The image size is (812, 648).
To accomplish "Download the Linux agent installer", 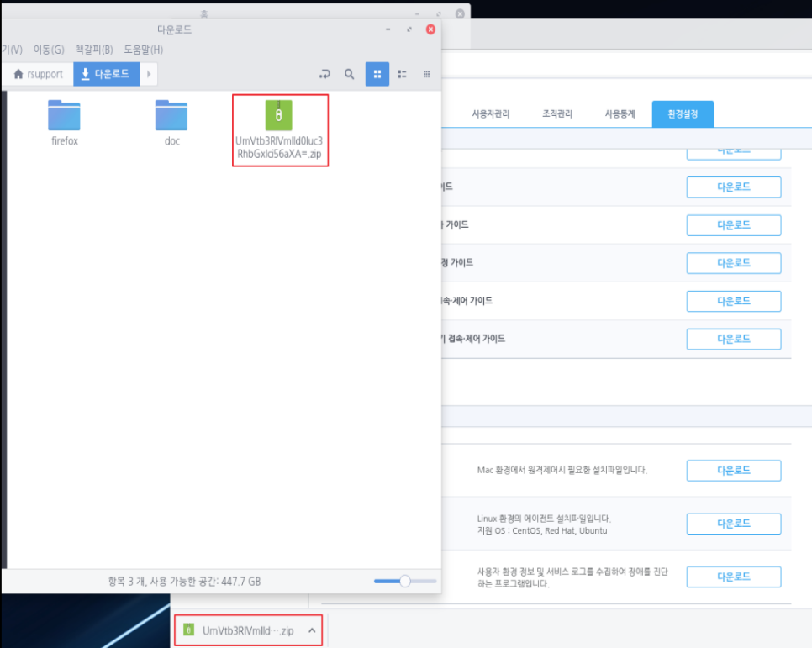I will [x=733, y=524].
